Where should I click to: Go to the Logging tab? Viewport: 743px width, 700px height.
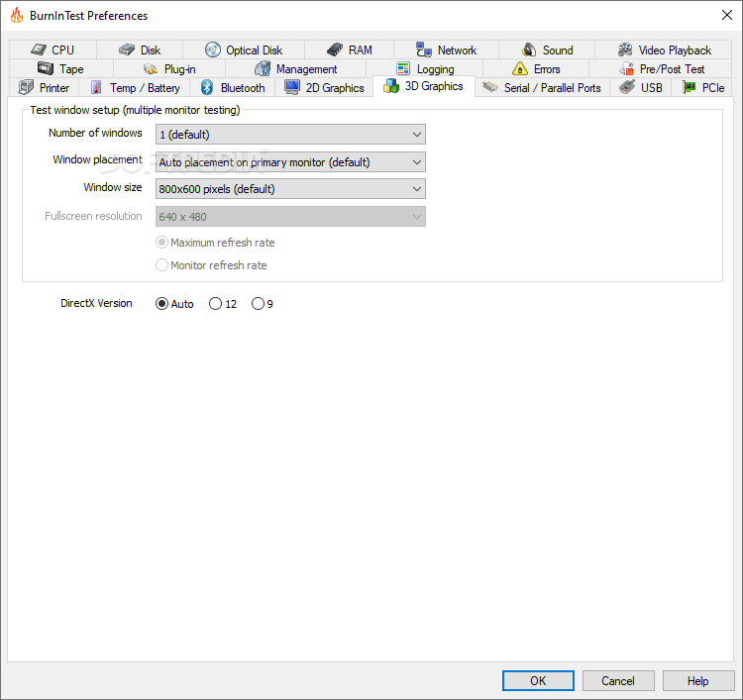425,68
